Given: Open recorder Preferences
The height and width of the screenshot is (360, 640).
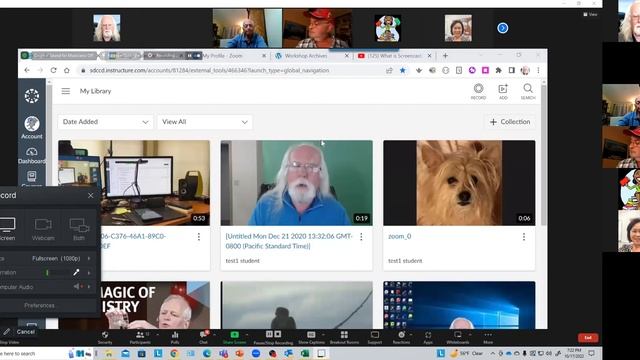Looking at the screenshot, I should [39, 305].
